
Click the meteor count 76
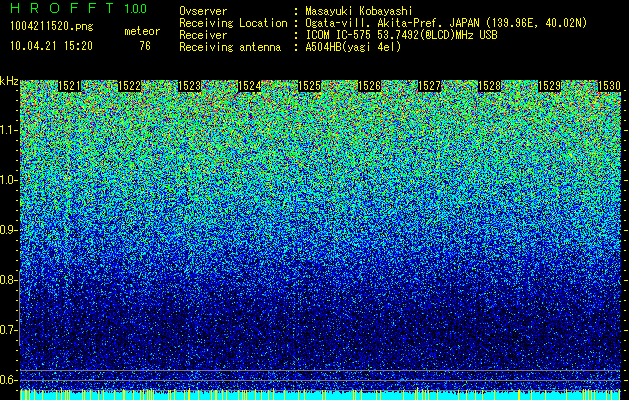point(145,46)
